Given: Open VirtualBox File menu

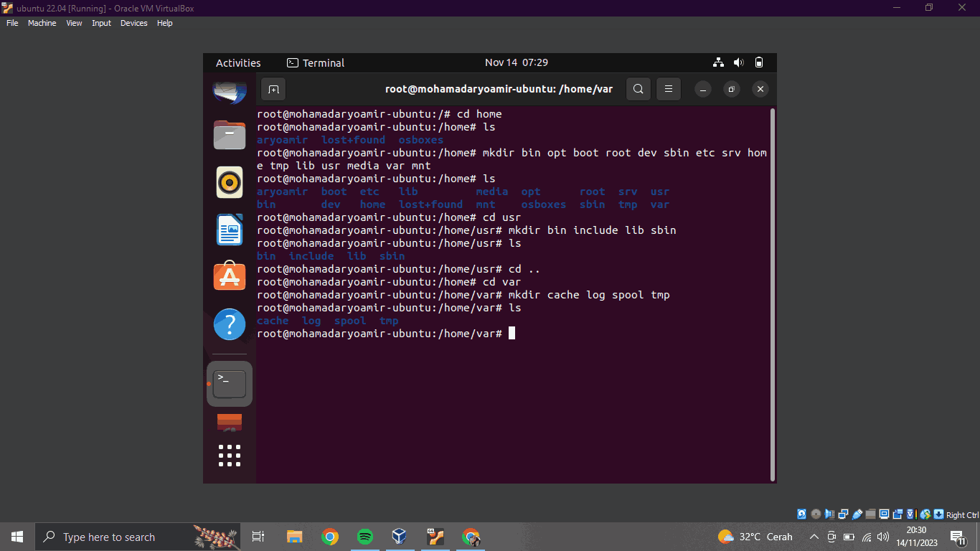Looking at the screenshot, I should tap(12, 23).
